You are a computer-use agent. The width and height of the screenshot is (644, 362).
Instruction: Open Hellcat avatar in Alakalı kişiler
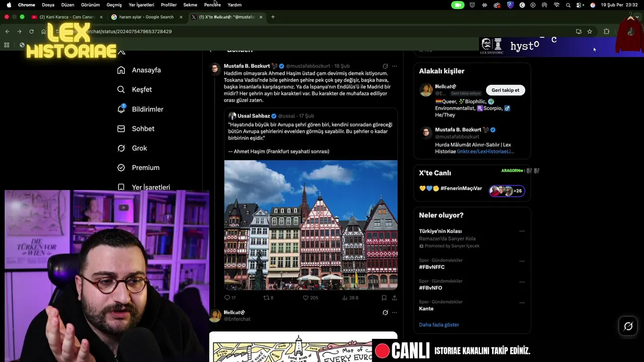426,90
